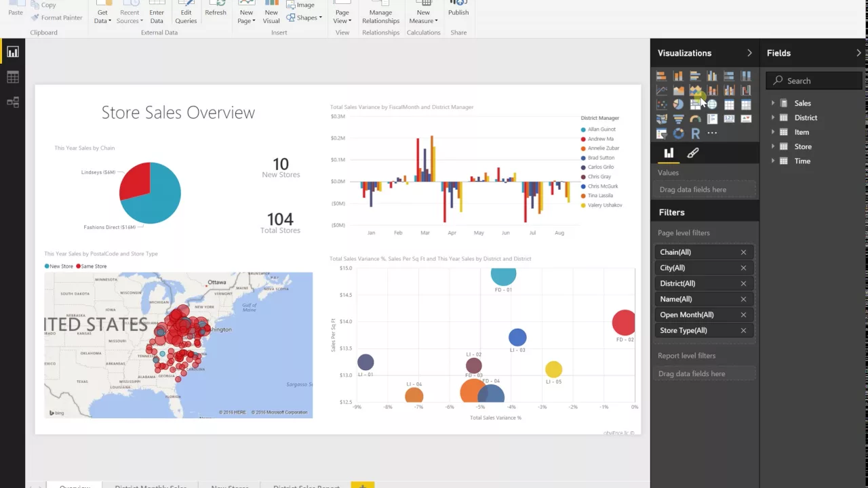This screenshot has width=868, height=488.
Task: Remove the Open Month(All) page filter
Action: point(743,314)
